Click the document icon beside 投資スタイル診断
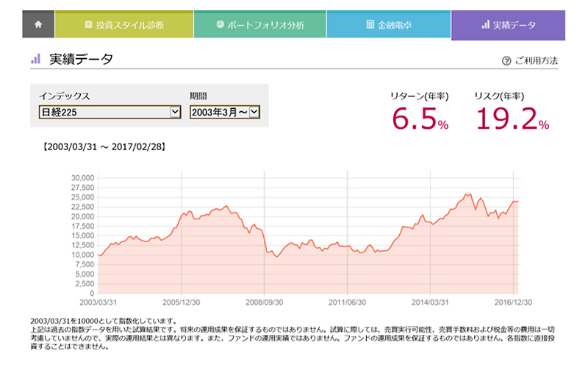 [88, 25]
